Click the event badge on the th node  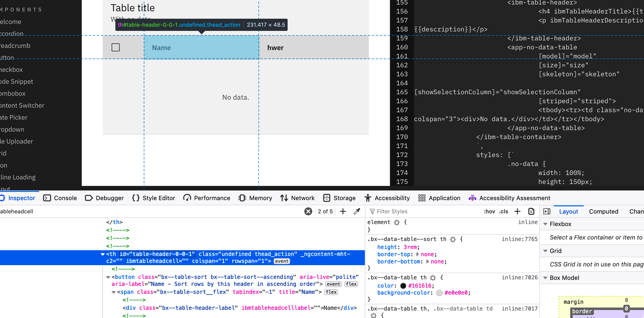(x=282, y=261)
